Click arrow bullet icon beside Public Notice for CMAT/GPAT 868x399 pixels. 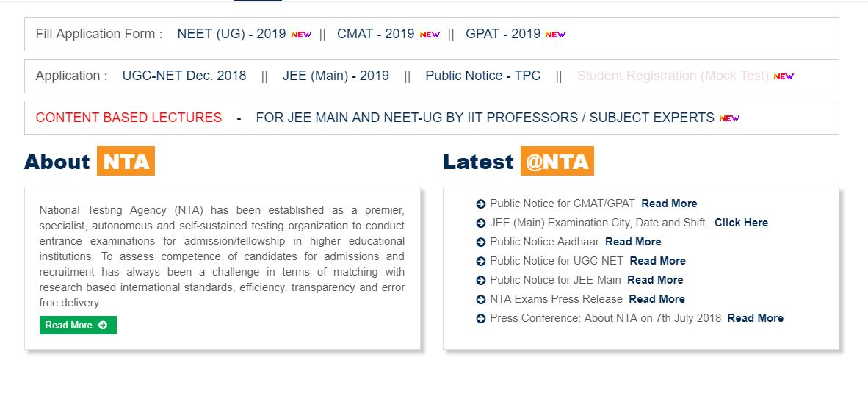click(480, 204)
